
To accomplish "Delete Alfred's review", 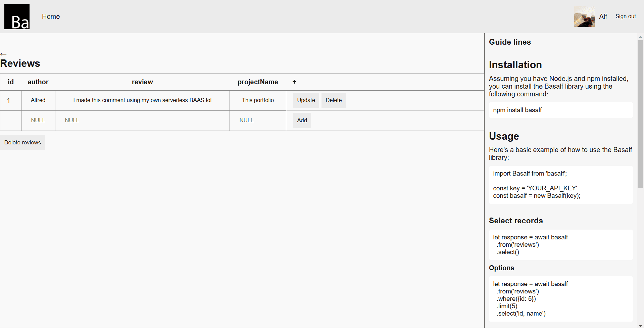I will click(x=333, y=100).
